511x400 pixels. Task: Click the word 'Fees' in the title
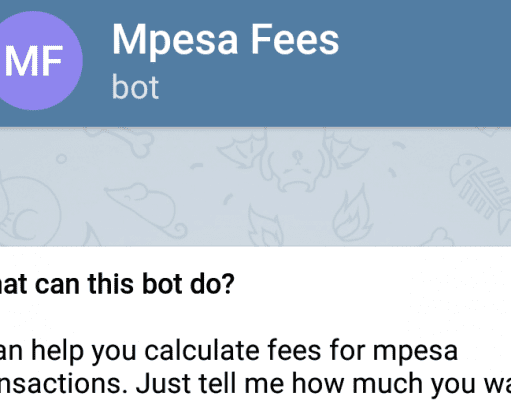tap(295, 39)
